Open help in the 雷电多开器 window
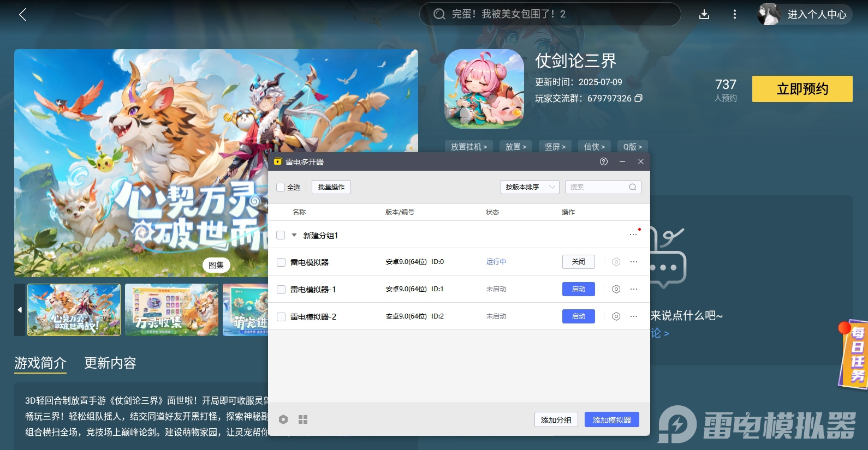Screen dimensions: 868x450 [604, 161]
